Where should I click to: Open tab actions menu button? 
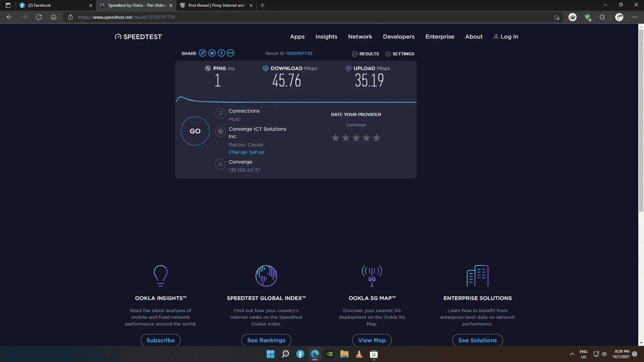coord(8,5)
